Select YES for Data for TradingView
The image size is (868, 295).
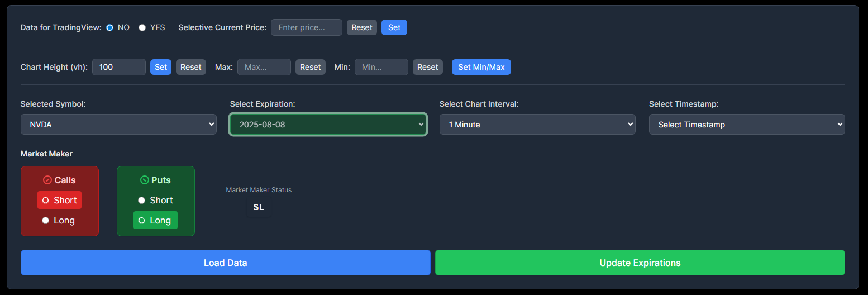coord(142,27)
